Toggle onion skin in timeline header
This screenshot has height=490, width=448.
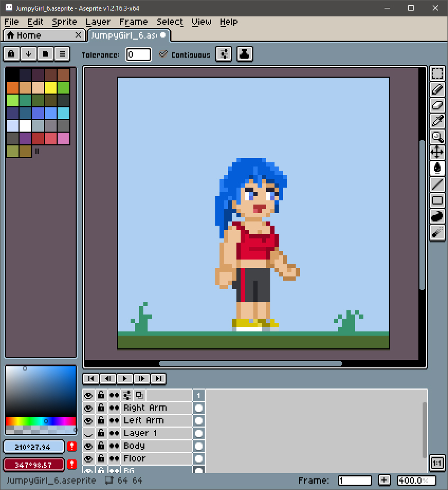140,395
